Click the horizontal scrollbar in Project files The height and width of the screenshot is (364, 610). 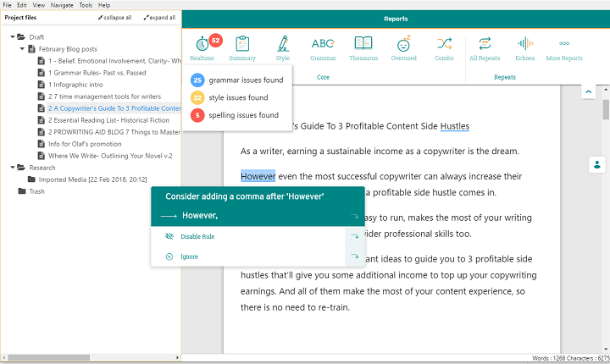click(48, 357)
